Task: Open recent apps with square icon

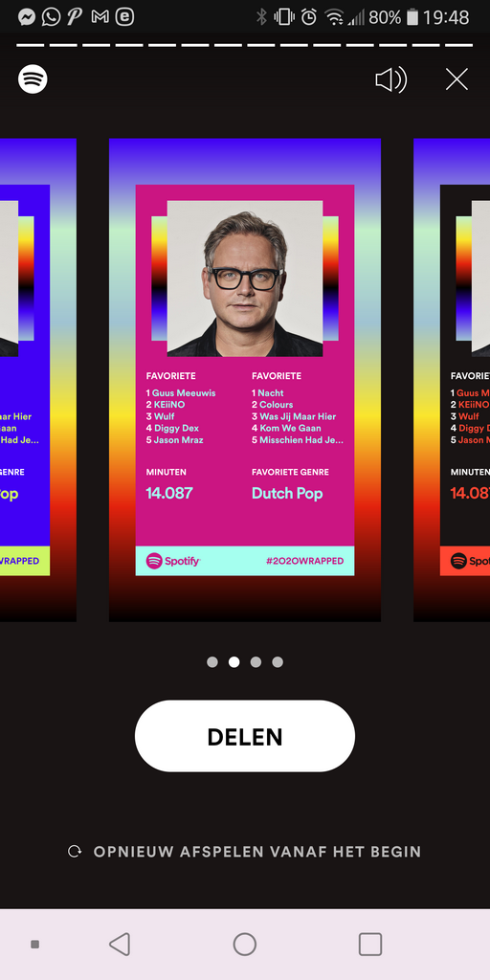Action: [370, 945]
